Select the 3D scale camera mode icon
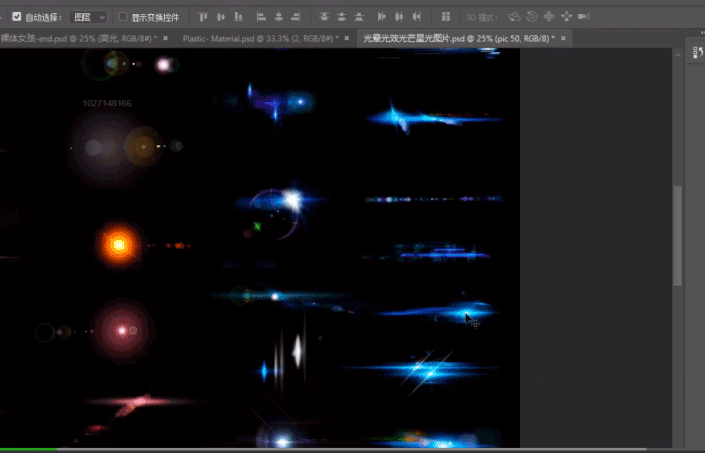The width and height of the screenshot is (705, 453). [584, 17]
